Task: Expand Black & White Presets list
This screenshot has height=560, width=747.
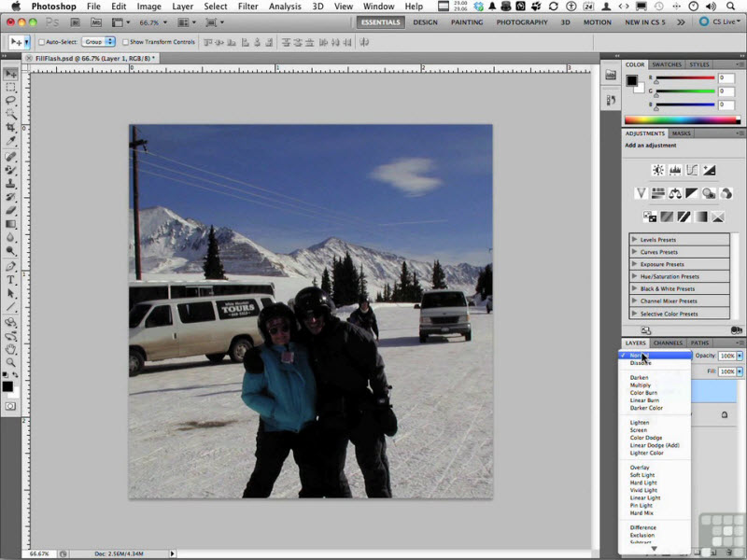Action: coord(635,288)
